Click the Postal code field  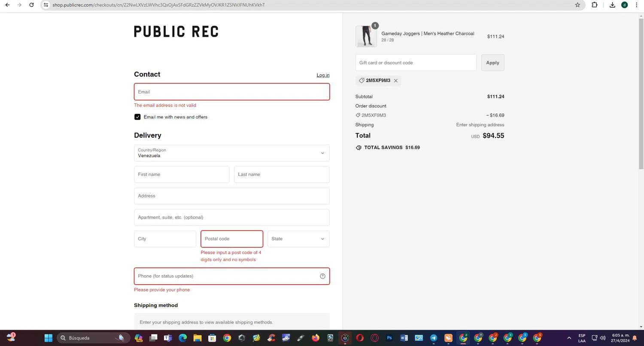coord(232,239)
